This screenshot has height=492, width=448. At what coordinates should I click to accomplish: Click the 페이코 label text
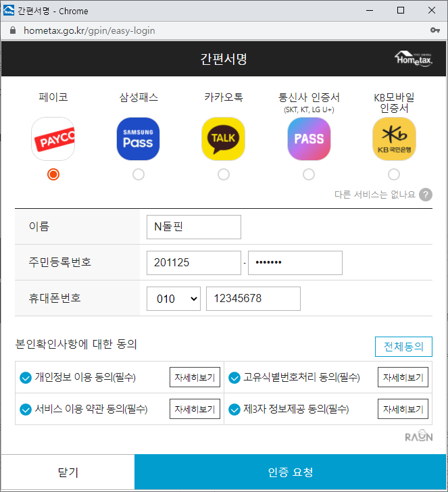53,97
